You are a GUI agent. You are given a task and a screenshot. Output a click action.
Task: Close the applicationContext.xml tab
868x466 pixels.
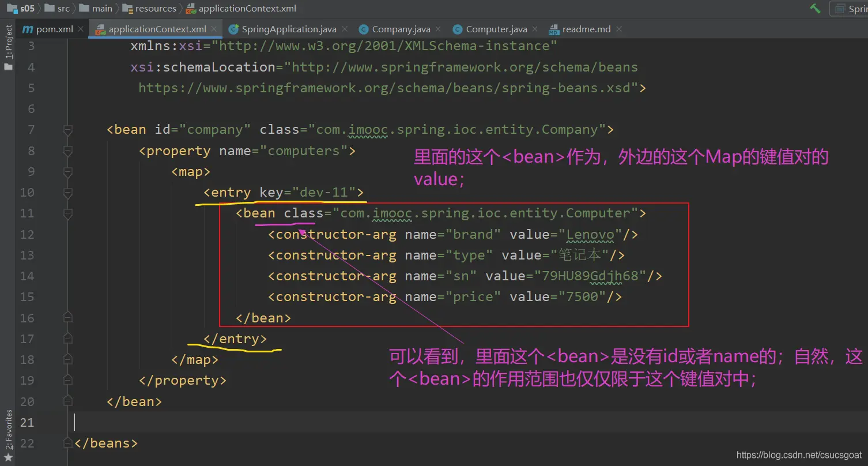(x=214, y=29)
